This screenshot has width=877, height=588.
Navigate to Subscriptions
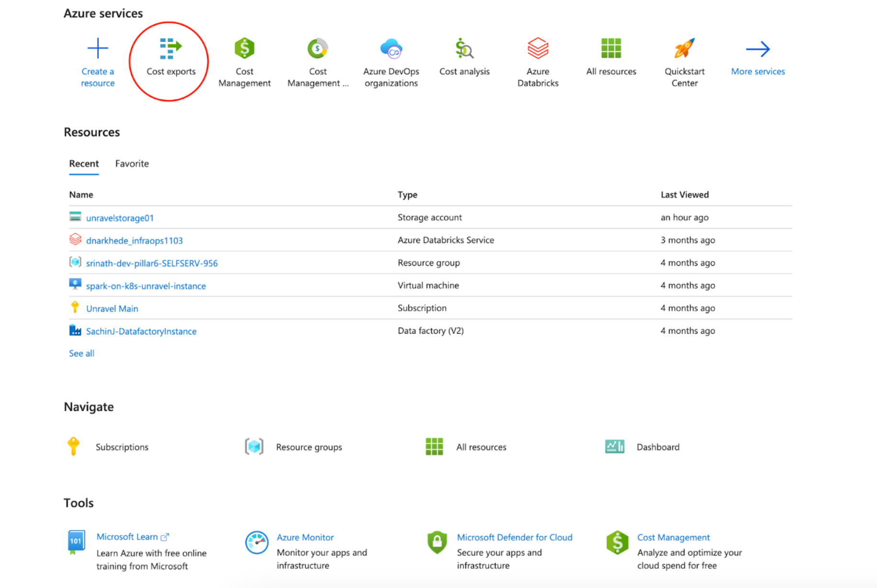click(x=122, y=447)
